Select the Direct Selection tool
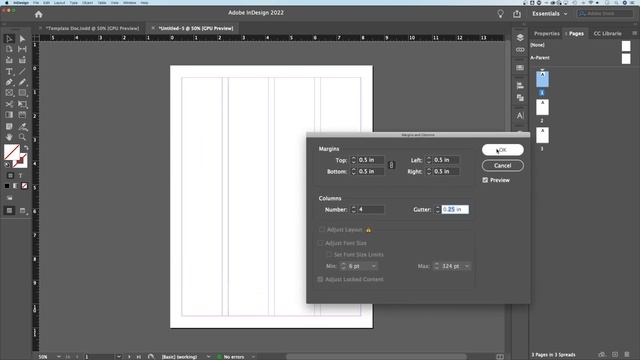The width and height of the screenshot is (640, 360). click(22, 39)
